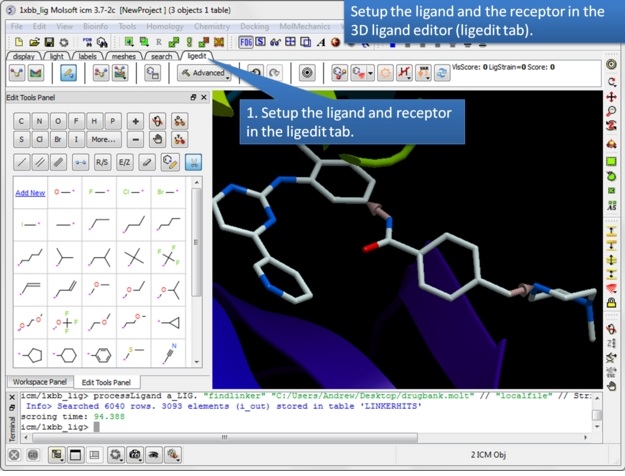This screenshot has height=476, width=625.
Task: Click the minus charge button
Action: pyautogui.click(x=136, y=140)
